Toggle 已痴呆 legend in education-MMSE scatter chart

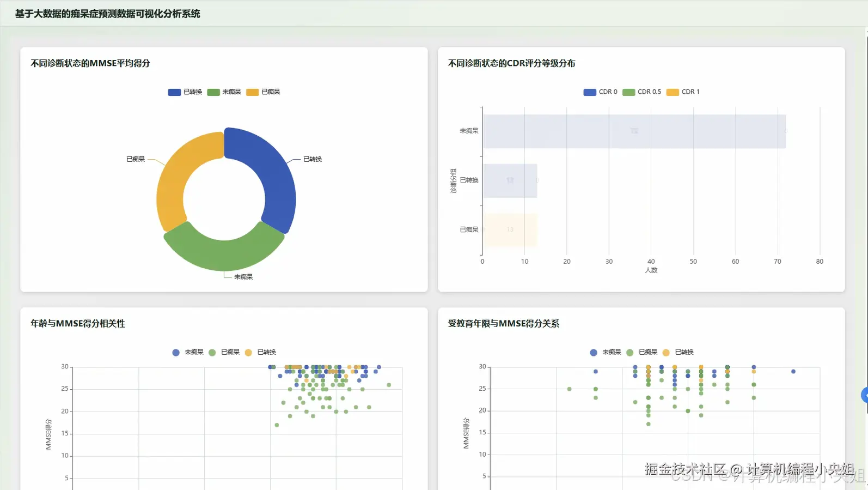pyautogui.click(x=641, y=352)
